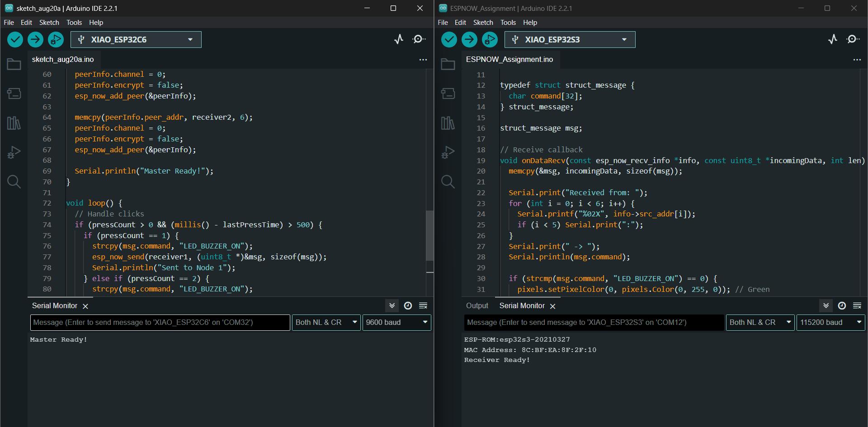Open XIAO_ESP32C6 board selector dropdown

[136, 40]
